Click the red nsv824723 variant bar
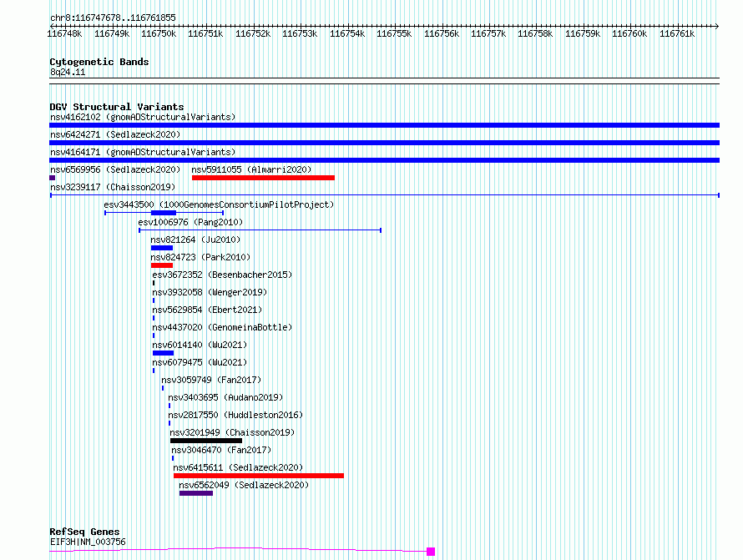743x560 pixels. [162, 265]
